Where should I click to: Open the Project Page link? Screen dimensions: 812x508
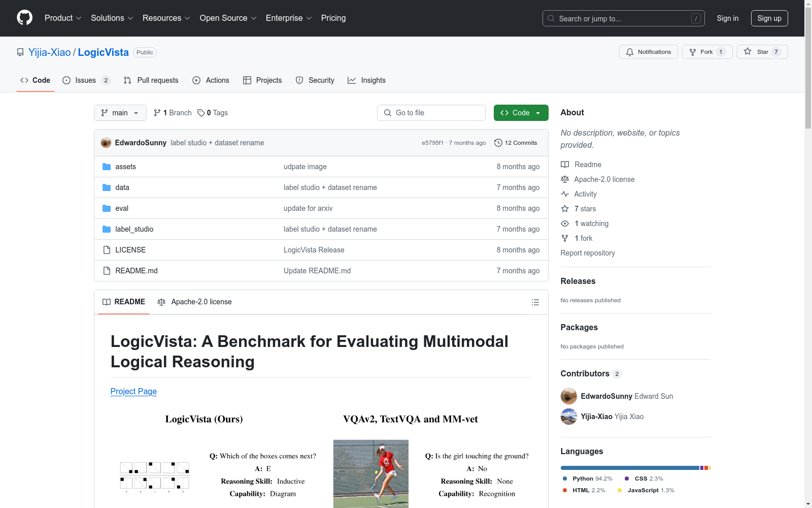click(133, 391)
